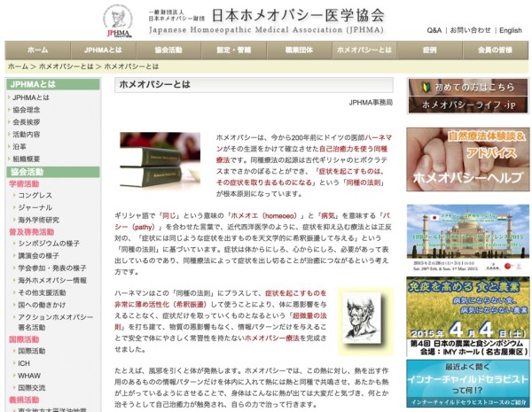This screenshot has height=412, width=532.
Task: Open the ホメオパシーとは navigation tab
Action: pos(364,51)
